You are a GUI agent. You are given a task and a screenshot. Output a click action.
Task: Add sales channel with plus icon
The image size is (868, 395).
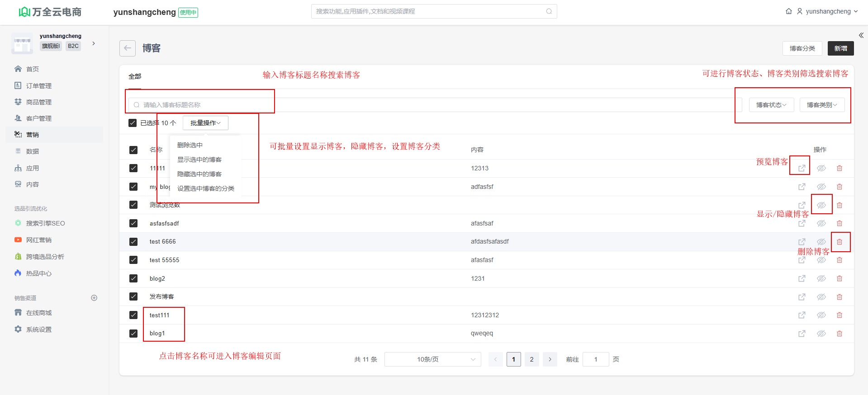[x=94, y=298]
